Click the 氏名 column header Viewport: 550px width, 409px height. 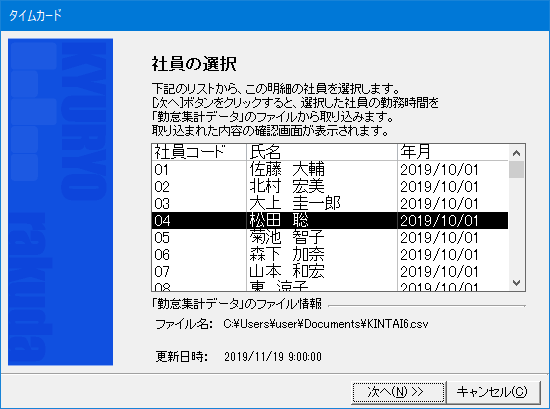tap(322, 152)
